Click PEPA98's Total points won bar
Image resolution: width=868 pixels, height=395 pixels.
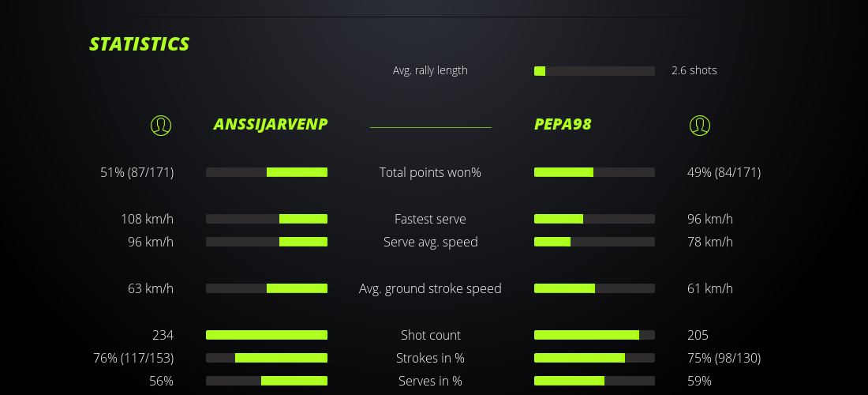[x=594, y=172]
